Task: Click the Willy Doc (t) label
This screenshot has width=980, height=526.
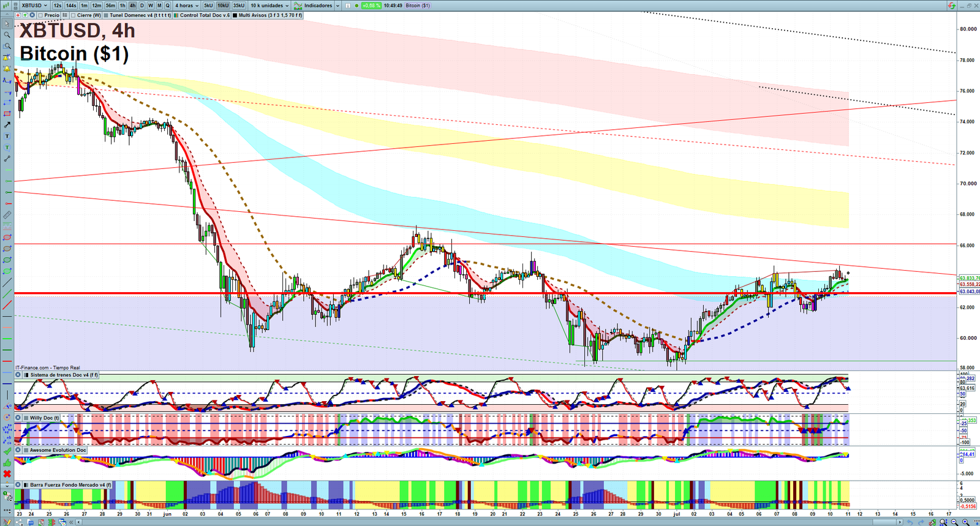Action: coord(45,418)
